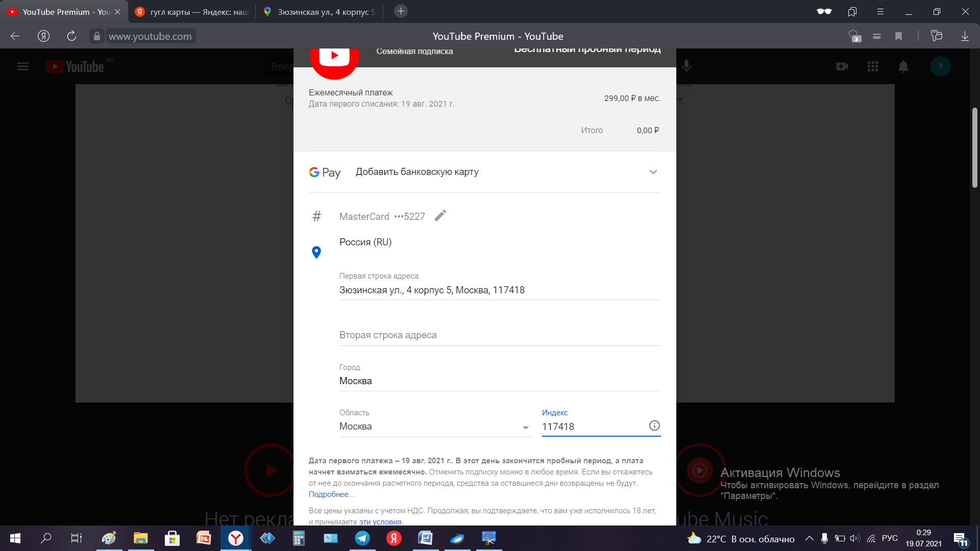Click the site lock security icon
Image resolution: width=980 pixels, height=551 pixels.
coord(97,36)
